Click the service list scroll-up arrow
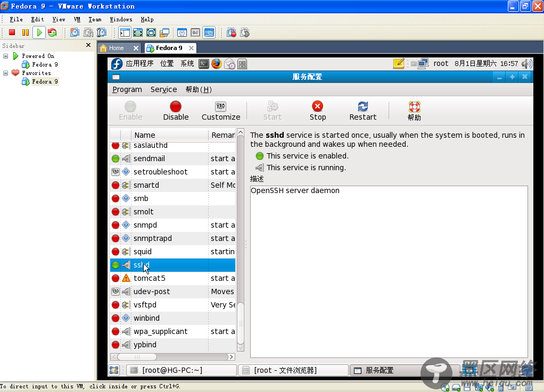 click(x=241, y=132)
